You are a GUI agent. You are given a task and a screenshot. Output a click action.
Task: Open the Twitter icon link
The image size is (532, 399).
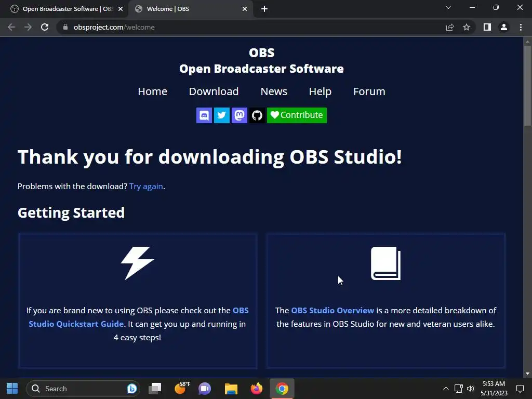(221, 115)
